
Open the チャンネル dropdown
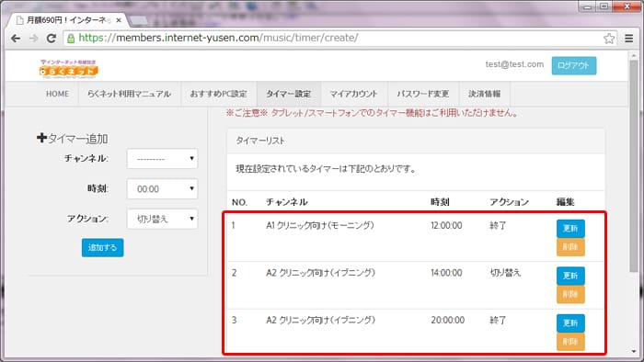162,159
